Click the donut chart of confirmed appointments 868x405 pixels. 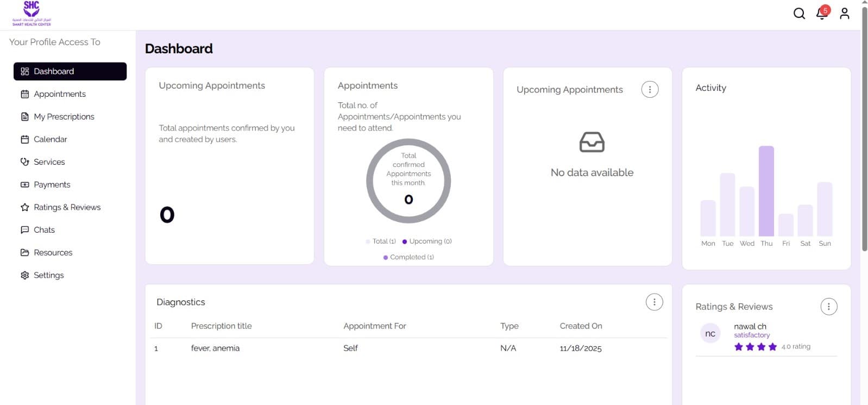point(408,181)
